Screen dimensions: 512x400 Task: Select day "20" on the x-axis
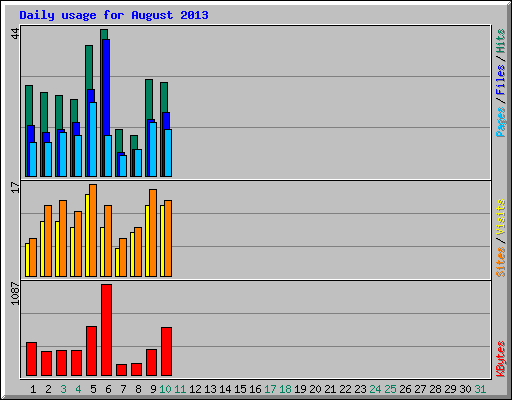click(x=315, y=389)
